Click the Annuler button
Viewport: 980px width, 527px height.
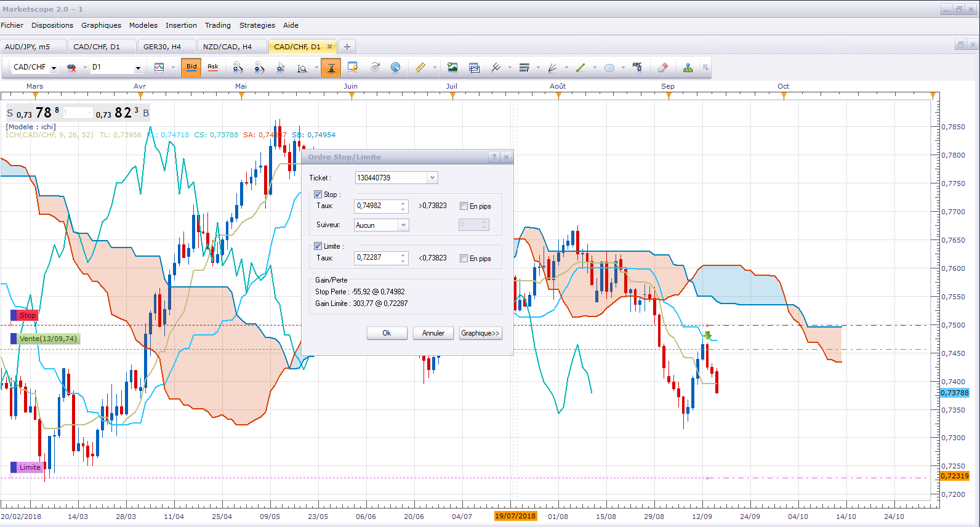pos(433,333)
